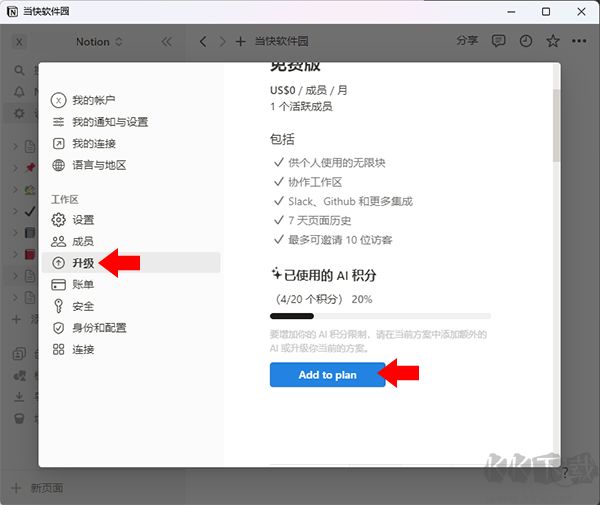The height and width of the screenshot is (505, 600).
Task: Click the bell notifications icon in sidebar
Action: tap(19, 92)
